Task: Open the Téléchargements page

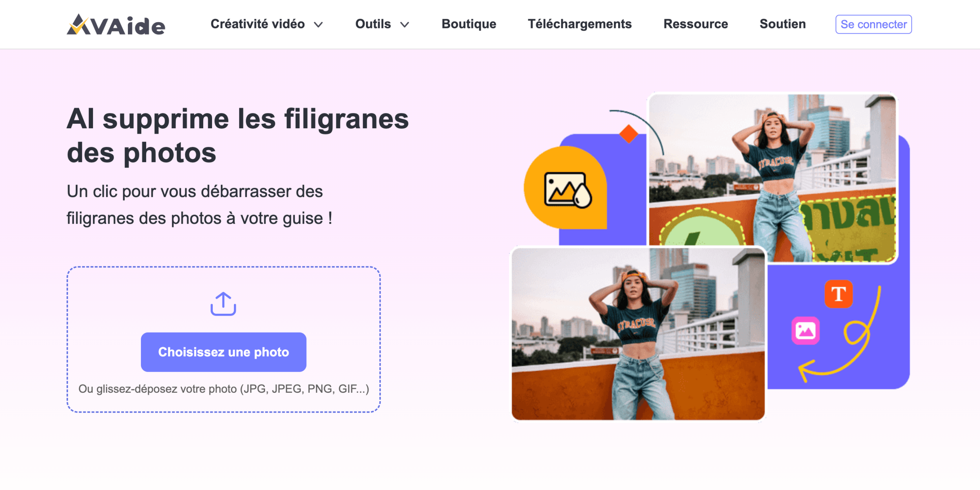Action: 580,24
